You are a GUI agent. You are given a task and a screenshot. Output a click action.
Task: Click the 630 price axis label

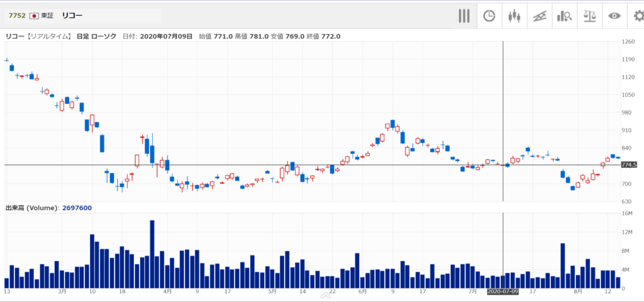coord(627,201)
